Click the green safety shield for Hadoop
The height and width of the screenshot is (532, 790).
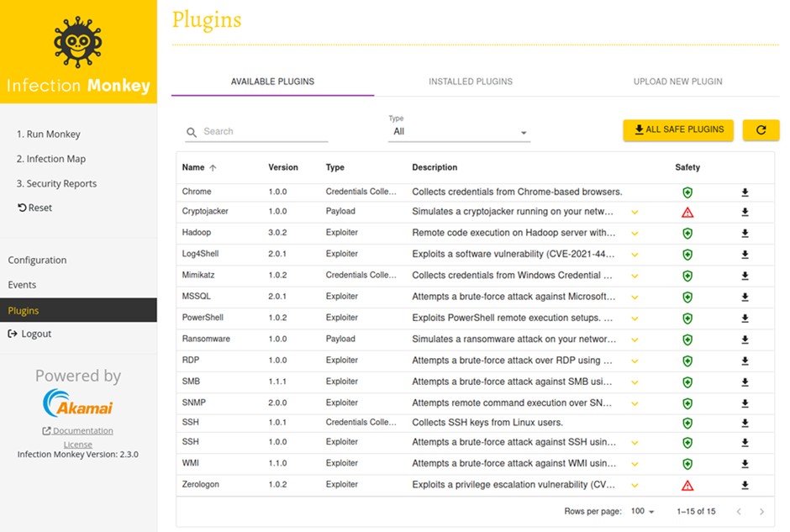click(687, 233)
